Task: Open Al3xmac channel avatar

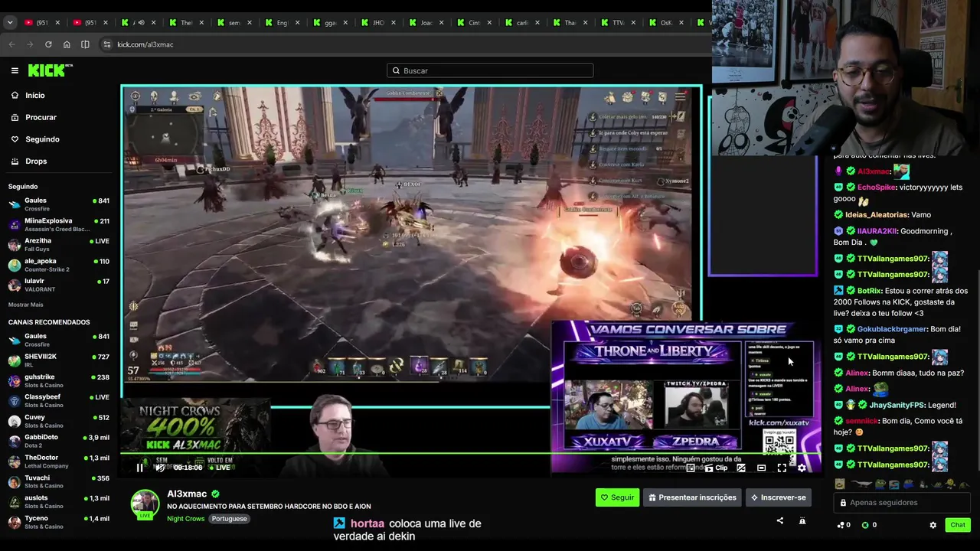Action: click(145, 504)
